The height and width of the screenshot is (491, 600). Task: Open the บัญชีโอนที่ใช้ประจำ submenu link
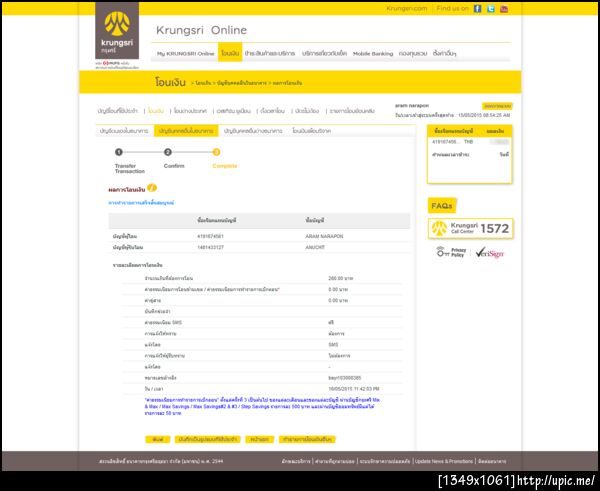(x=117, y=111)
